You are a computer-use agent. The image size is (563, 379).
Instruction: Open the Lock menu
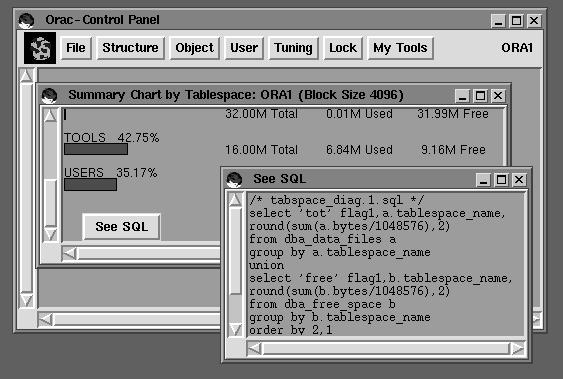coord(343,48)
